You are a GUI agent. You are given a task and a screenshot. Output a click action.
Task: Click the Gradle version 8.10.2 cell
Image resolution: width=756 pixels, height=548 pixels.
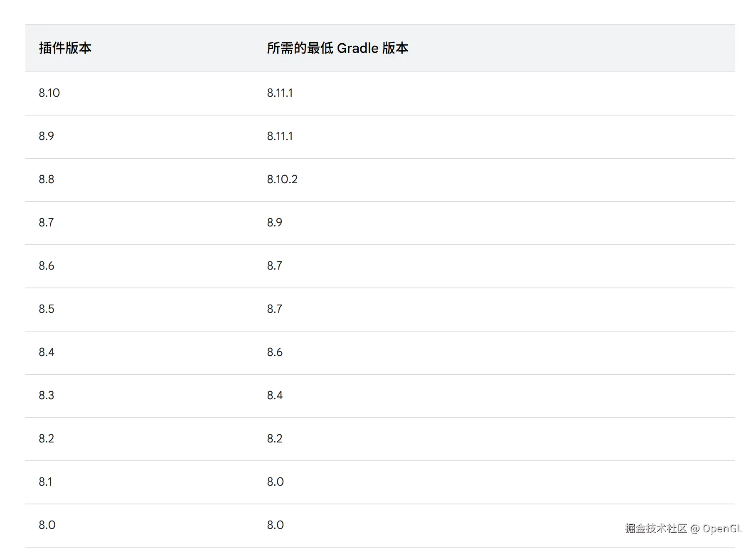(x=282, y=179)
